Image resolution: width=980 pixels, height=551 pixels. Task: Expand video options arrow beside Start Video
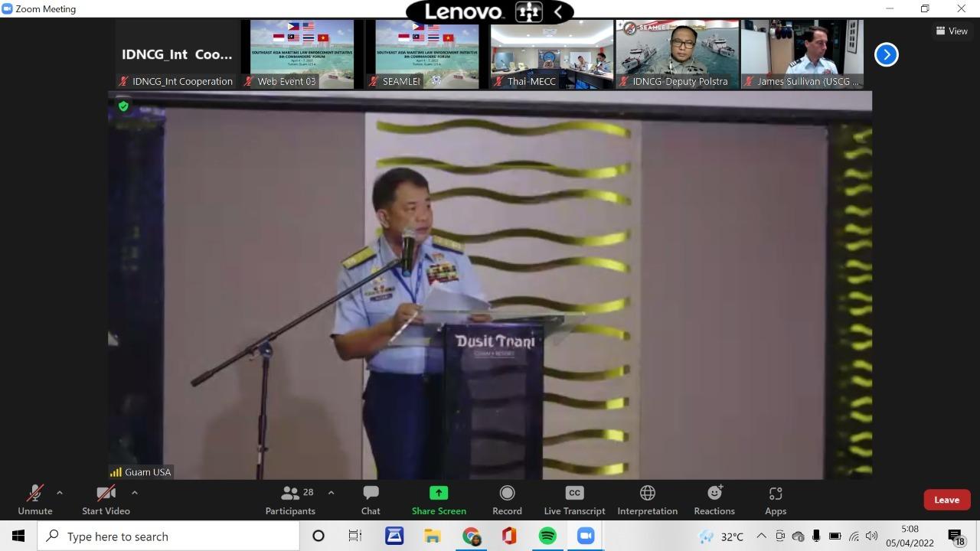pos(135,493)
